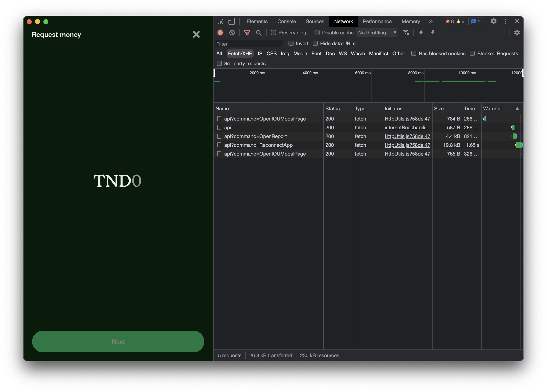Open network conditions wifi icon
The image size is (547, 392).
(x=406, y=33)
